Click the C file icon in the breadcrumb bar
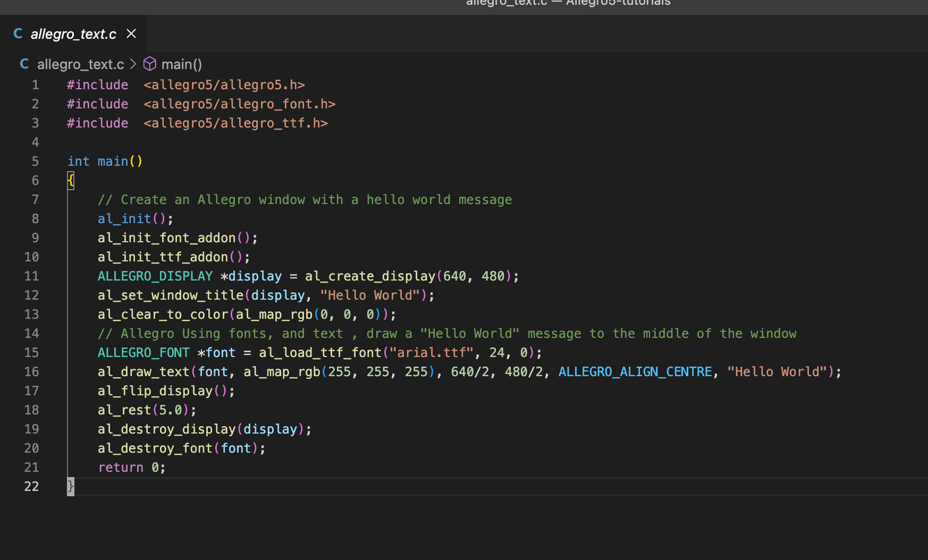Viewport: 928px width, 560px height. (23, 64)
